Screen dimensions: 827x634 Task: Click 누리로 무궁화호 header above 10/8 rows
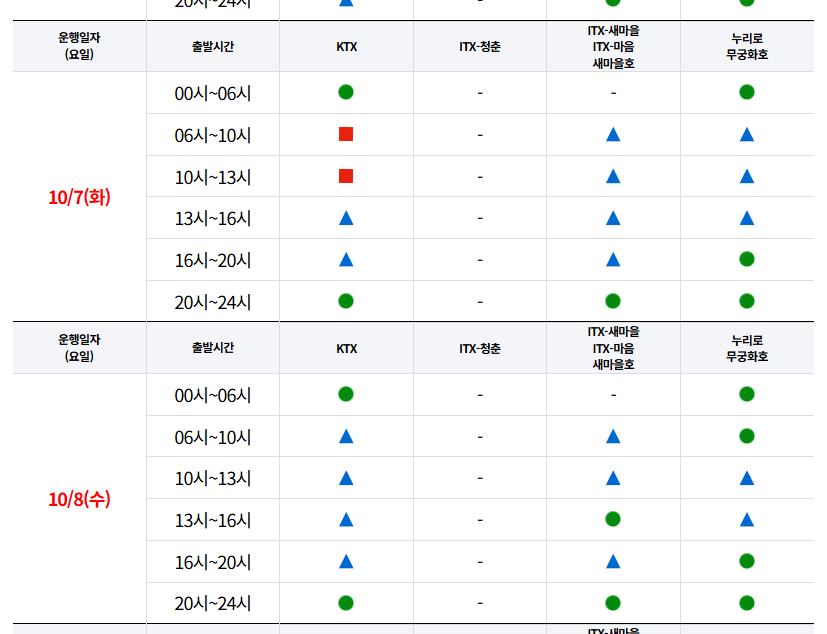click(747, 348)
